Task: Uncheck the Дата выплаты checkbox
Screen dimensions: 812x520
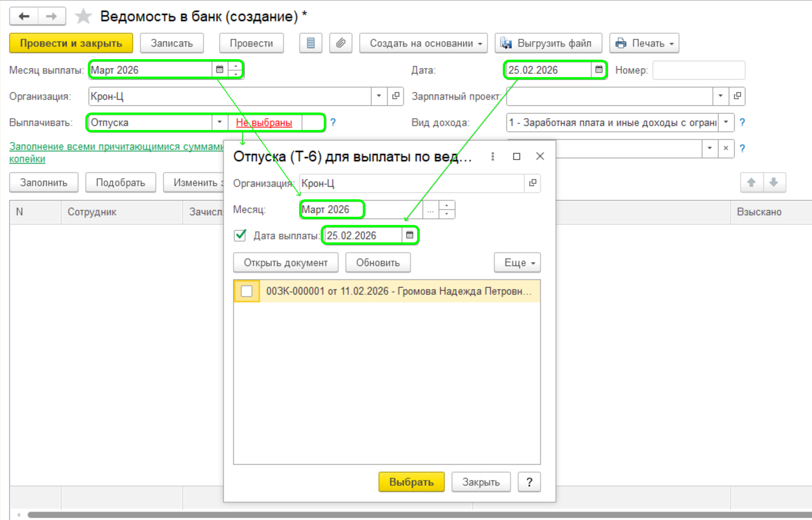Action: [x=240, y=235]
